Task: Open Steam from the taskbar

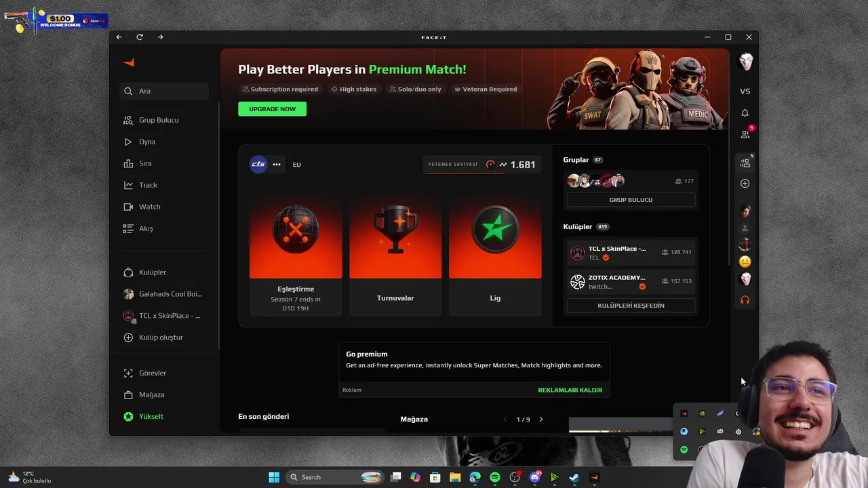Action: coord(574,477)
